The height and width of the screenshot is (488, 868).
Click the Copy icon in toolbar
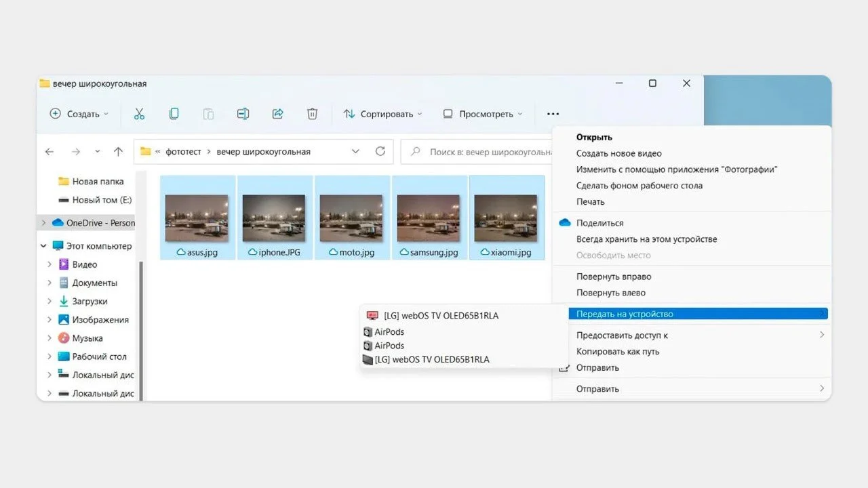(174, 114)
